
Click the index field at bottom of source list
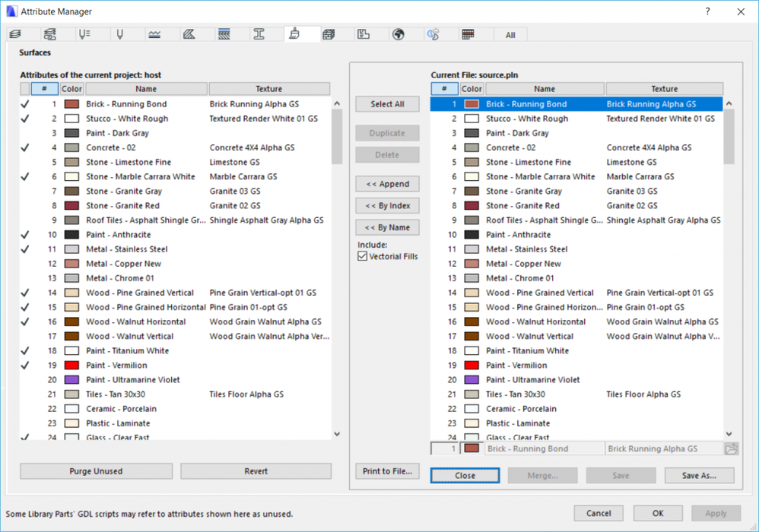pos(444,449)
